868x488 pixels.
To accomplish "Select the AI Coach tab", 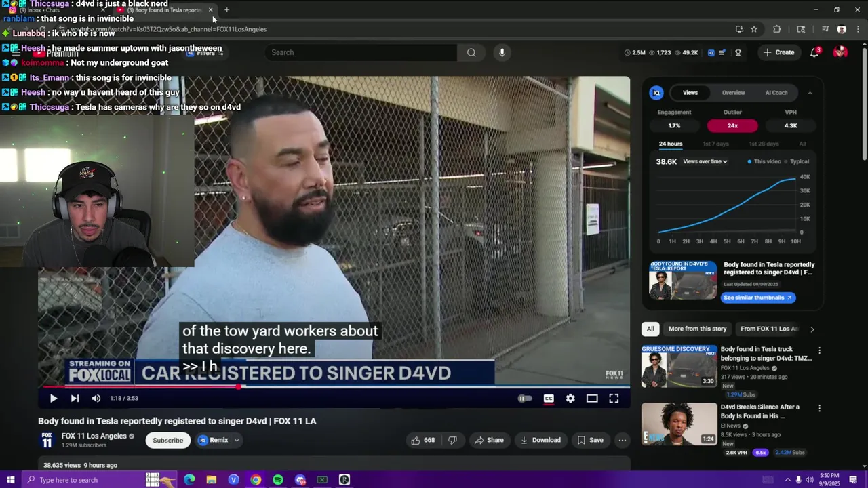I will [x=776, y=93].
